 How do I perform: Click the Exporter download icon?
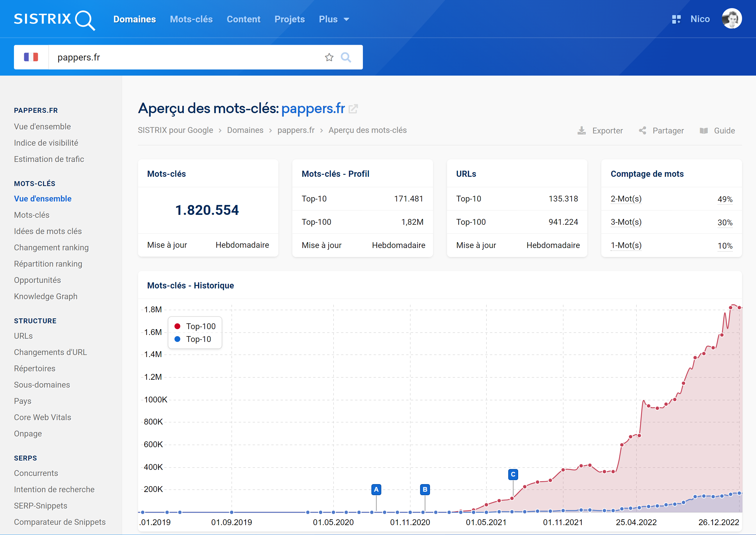(582, 131)
